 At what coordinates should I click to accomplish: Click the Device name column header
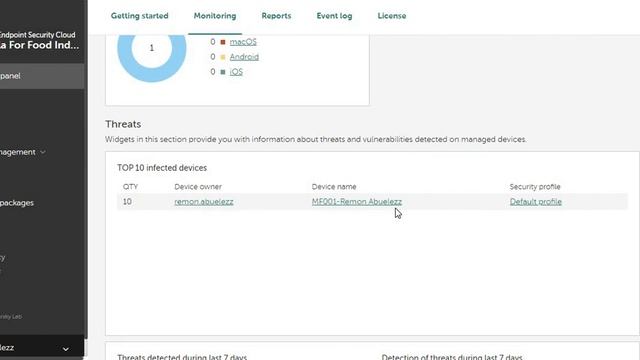click(x=334, y=187)
